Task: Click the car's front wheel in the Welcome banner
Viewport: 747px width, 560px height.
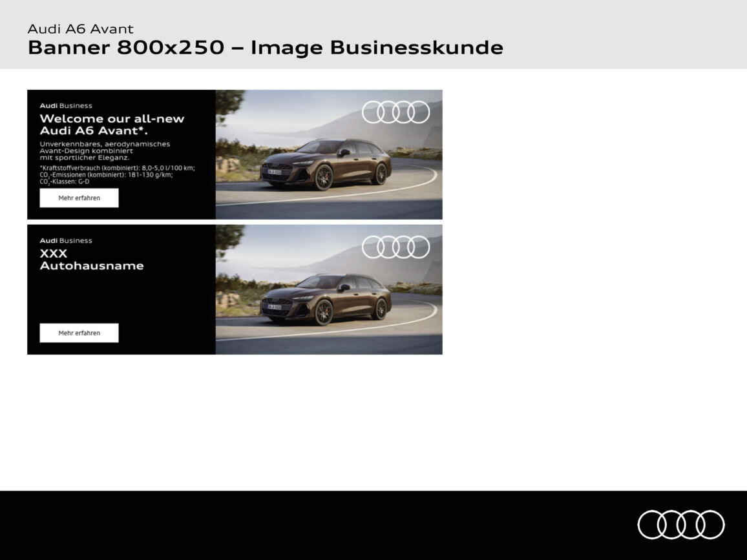Action: pos(323,178)
